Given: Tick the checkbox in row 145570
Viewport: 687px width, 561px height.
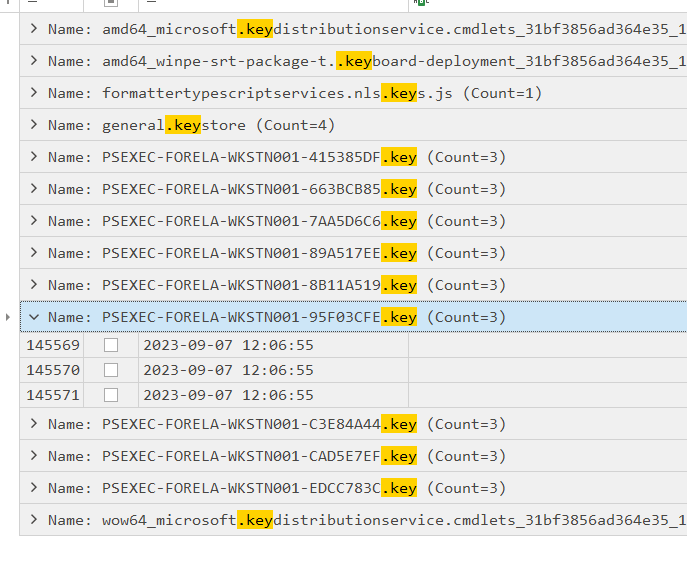Looking at the screenshot, I should pos(111,370).
